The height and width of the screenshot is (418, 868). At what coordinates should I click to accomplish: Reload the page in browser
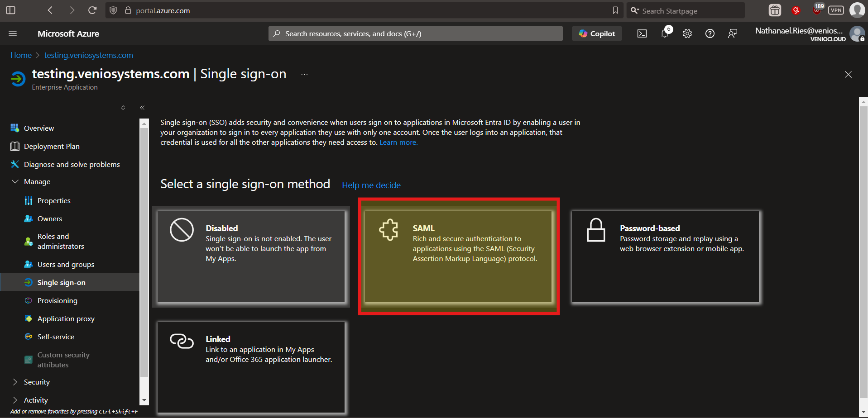point(92,10)
